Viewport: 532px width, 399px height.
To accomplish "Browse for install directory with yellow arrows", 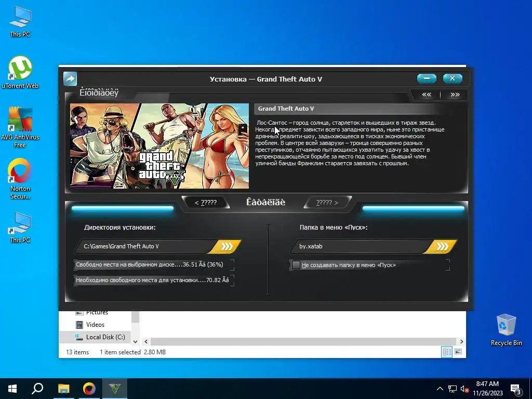I will tap(226, 246).
